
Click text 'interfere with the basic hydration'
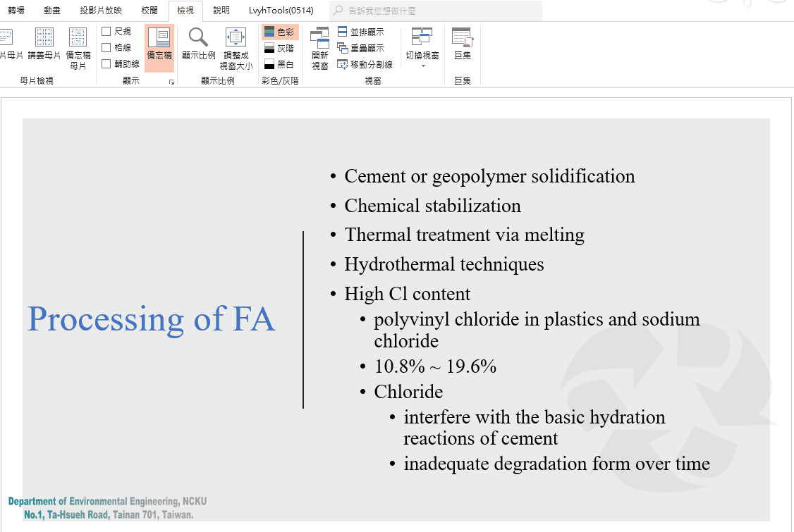pos(535,417)
